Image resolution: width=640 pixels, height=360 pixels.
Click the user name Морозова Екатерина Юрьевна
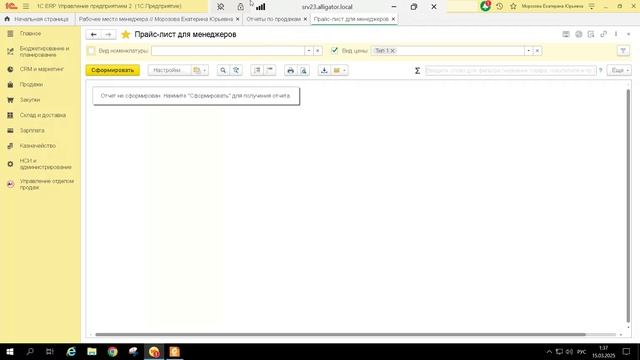(x=552, y=6)
